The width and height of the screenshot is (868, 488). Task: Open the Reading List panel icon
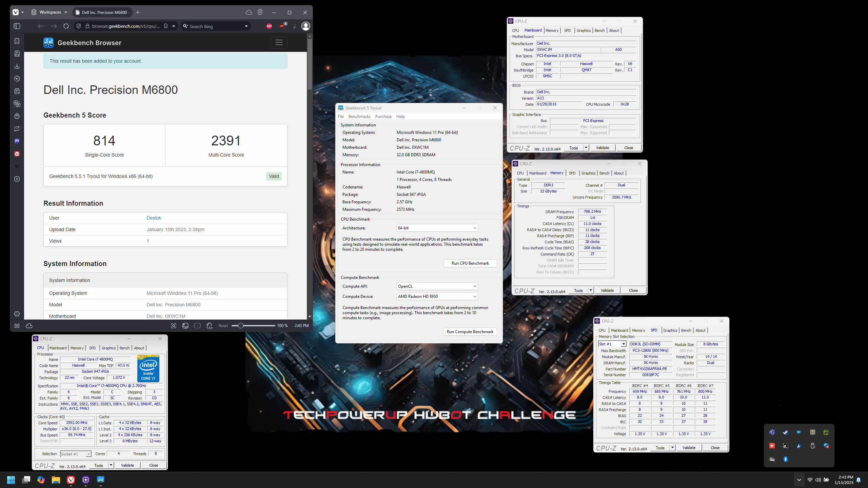[17, 54]
